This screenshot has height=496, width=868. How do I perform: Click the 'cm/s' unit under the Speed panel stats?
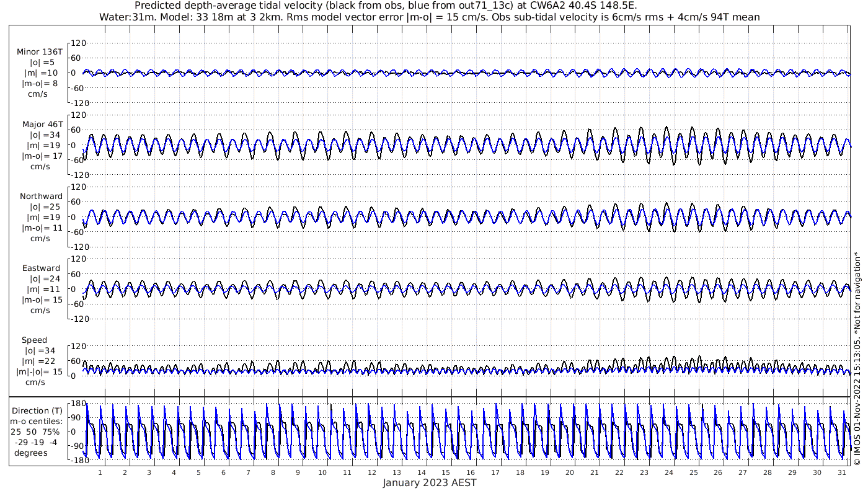(36, 383)
